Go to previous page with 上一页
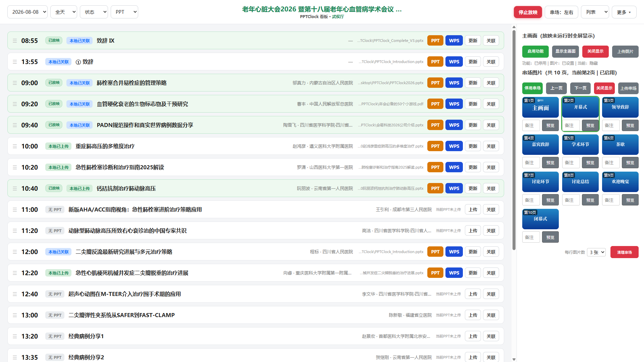The width and height of the screenshot is (644, 362). (x=556, y=88)
